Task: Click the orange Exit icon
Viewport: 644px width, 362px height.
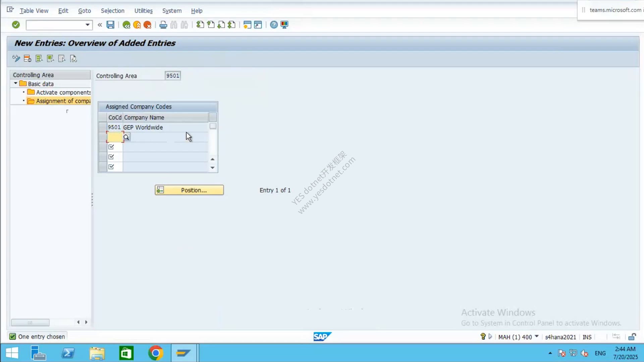Action: [x=137, y=25]
